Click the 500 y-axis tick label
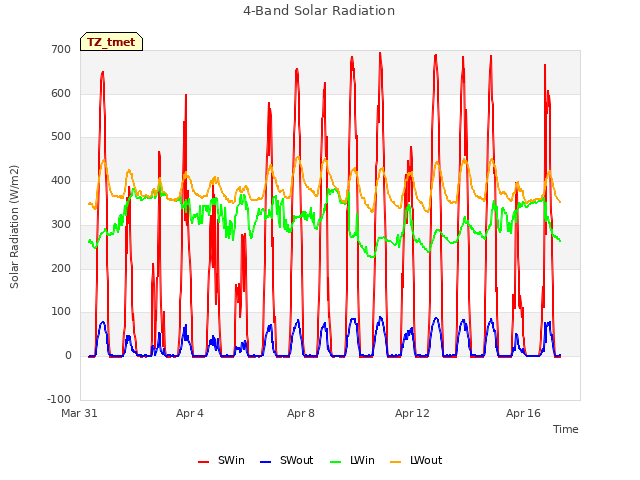Viewport: 640px width, 480px height. pos(61,137)
